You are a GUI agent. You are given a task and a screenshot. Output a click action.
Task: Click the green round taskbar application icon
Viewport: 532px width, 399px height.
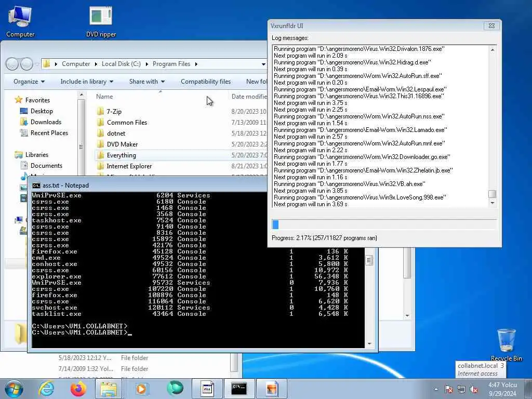click(x=175, y=388)
